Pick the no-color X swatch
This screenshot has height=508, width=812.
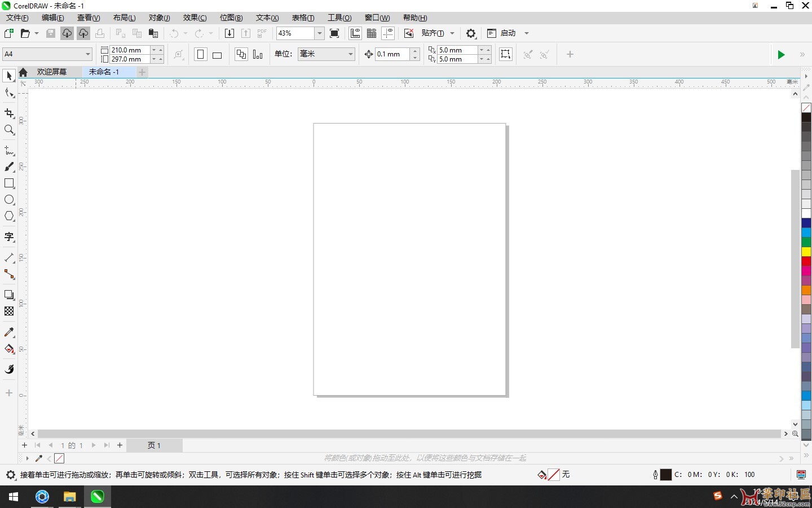806,108
